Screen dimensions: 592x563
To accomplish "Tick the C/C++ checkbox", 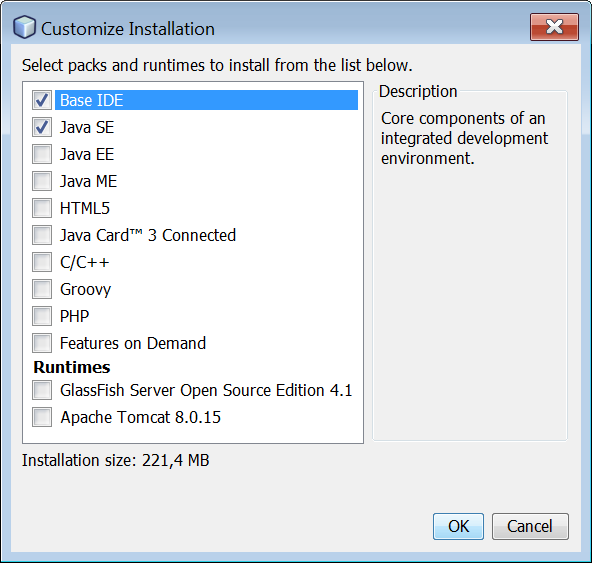I will (42, 262).
